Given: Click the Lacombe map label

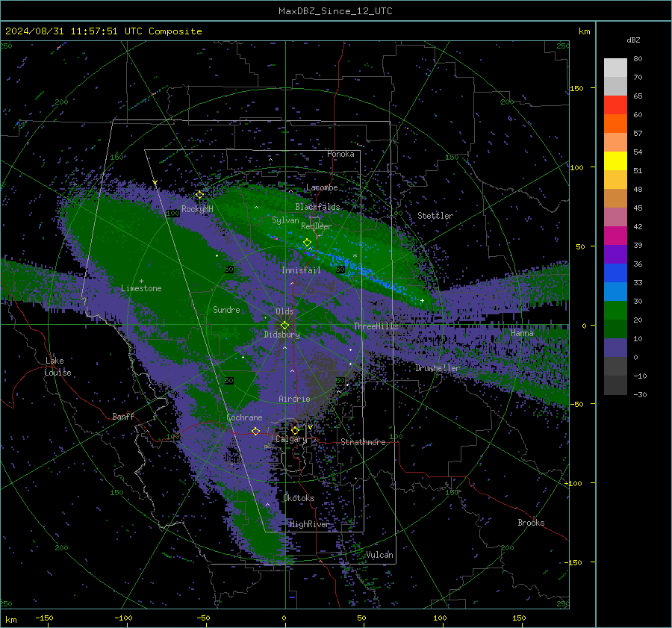Looking at the screenshot, I should [x=322, y=187].
